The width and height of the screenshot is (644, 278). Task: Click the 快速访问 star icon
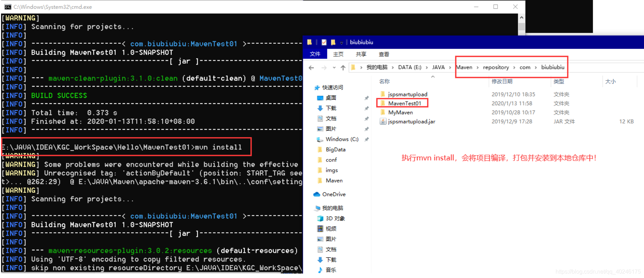317,87
